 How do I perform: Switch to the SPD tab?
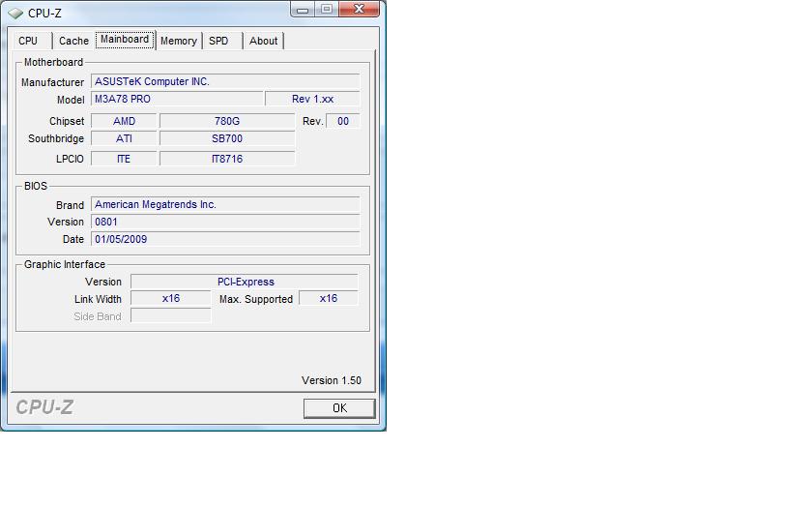pos(221,41)
